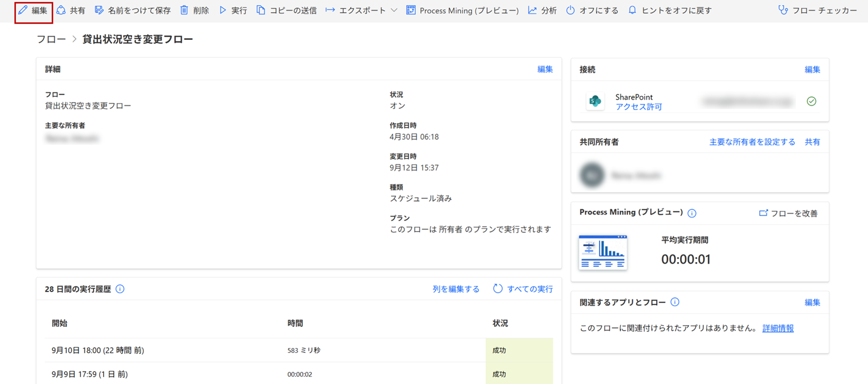Delete the flow with 削除 trash icon
This screenshot has height=384, width=868.
tap(194, 10)
